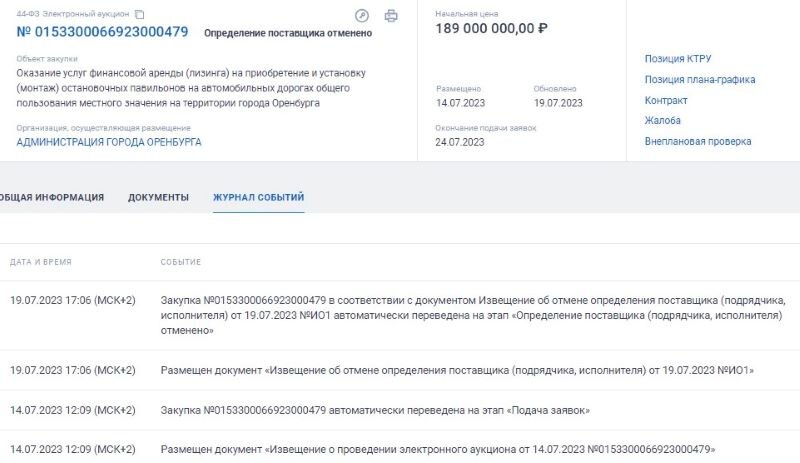Click the ДАТА И ВРЕМЯ column header
This screenshot has height=463, width=800.
tap(41, 262)
